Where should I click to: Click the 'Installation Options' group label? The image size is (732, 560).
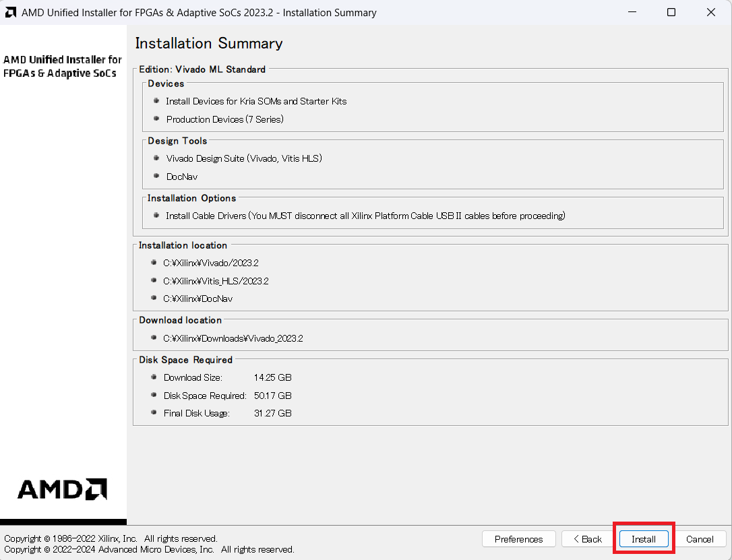tap(191, 198)
